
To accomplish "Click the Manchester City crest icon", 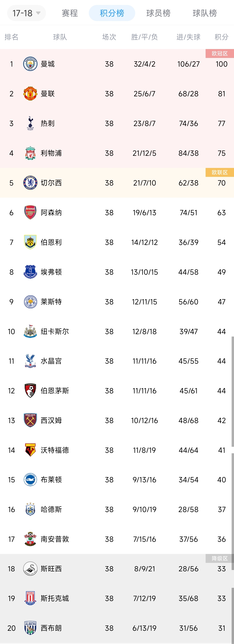I will (30, 64).
